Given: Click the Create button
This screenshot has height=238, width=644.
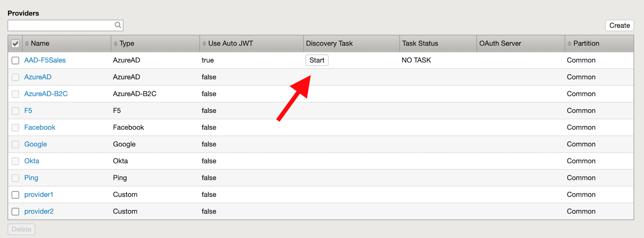Looking at the screenshot, I should pos(620,25).
